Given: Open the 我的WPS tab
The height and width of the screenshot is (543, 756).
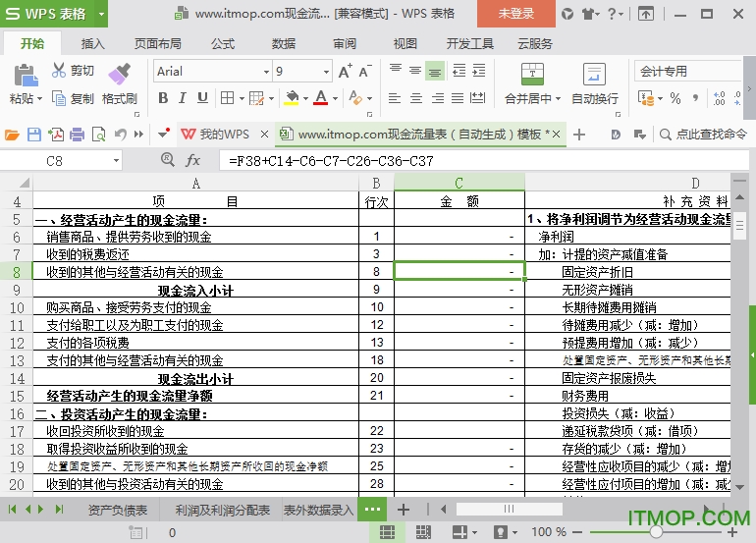Looking at the screenshot, I should (224, 135).
